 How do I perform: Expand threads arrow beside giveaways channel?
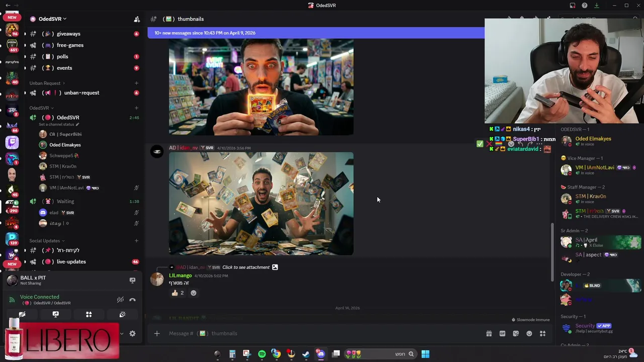25,34
